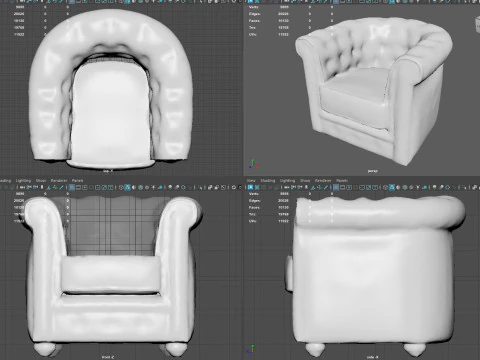
Task: Click Use All Lights in front view panel
Action: [153, 188]
